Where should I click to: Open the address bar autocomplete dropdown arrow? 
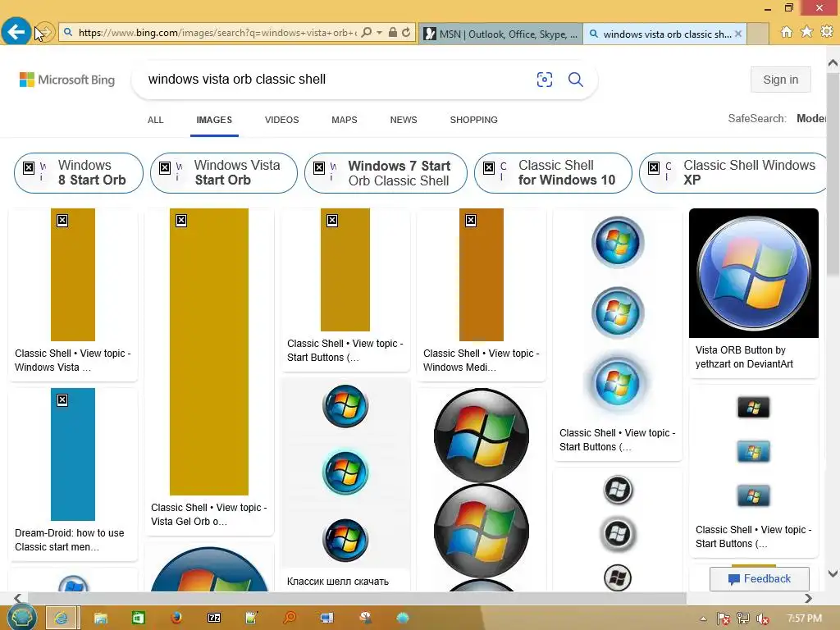(379, 33)
